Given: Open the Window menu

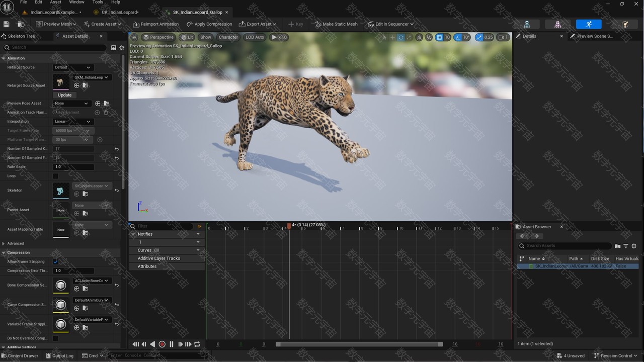Looking at the screenshot, I should click(76, 3).
